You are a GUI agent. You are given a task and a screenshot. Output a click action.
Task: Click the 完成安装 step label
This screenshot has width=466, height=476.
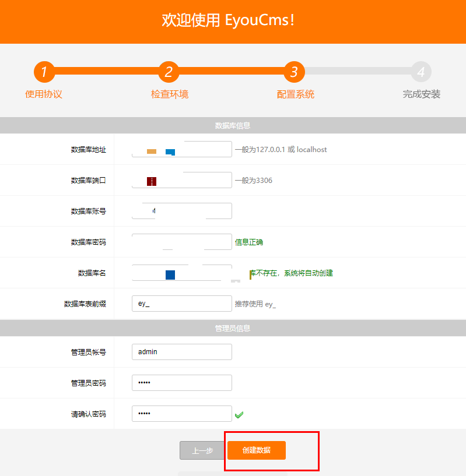tap(422, 94)
